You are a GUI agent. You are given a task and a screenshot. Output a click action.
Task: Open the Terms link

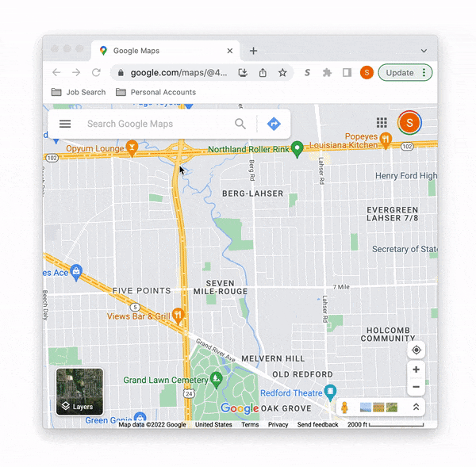(x=250, y=424)
